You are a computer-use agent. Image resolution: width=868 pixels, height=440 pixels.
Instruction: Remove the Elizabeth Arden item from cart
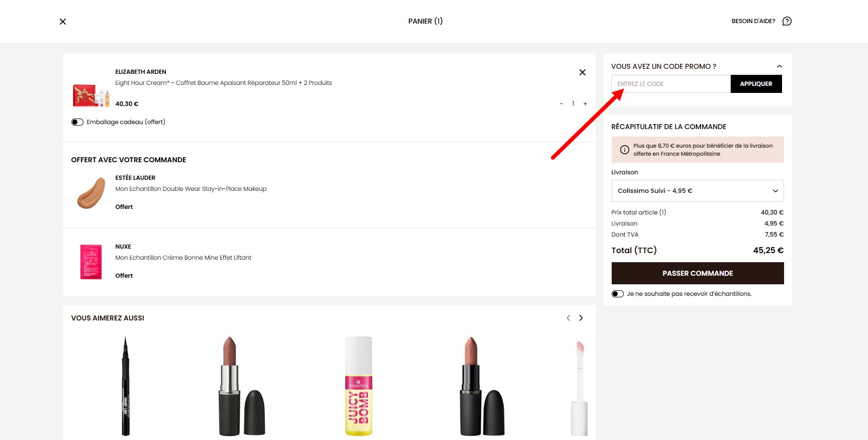pos(583,72)
